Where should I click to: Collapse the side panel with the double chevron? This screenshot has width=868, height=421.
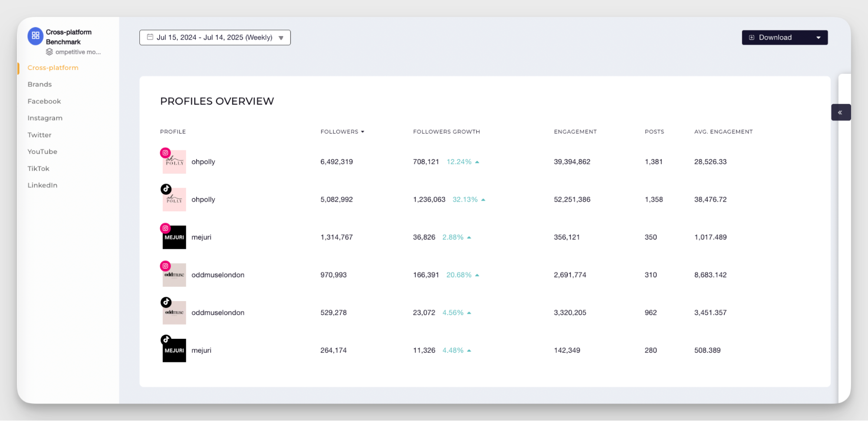point(840,113)
